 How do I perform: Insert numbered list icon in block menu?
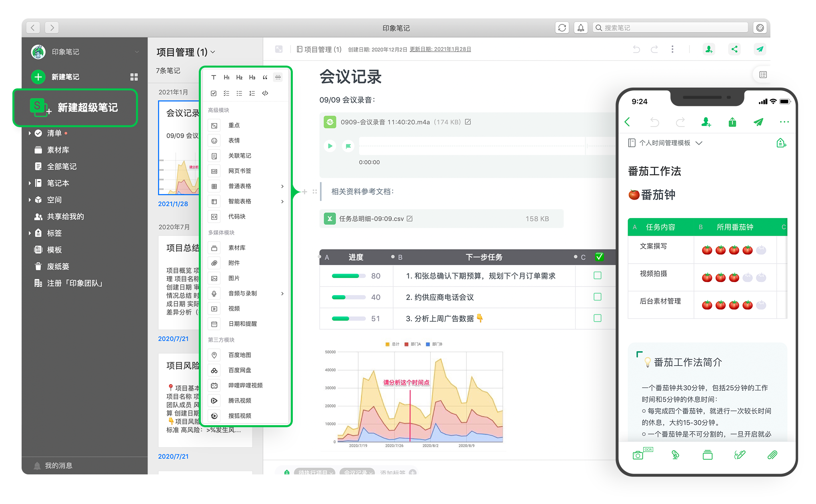252,93
